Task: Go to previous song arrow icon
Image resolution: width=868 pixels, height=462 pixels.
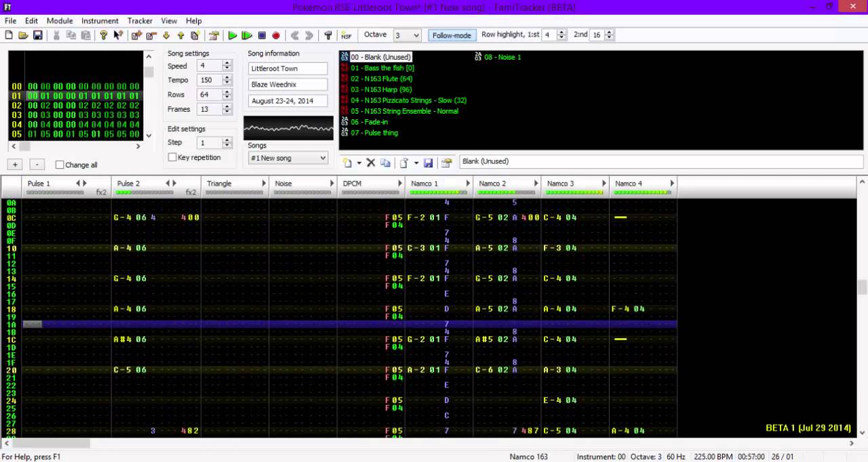Action: coord(294,35)
